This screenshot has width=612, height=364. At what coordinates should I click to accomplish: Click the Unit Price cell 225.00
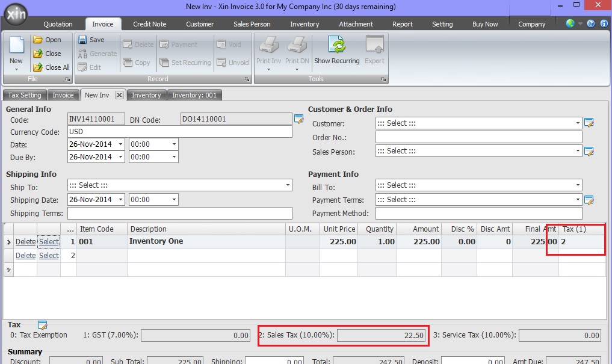point(339,242)
